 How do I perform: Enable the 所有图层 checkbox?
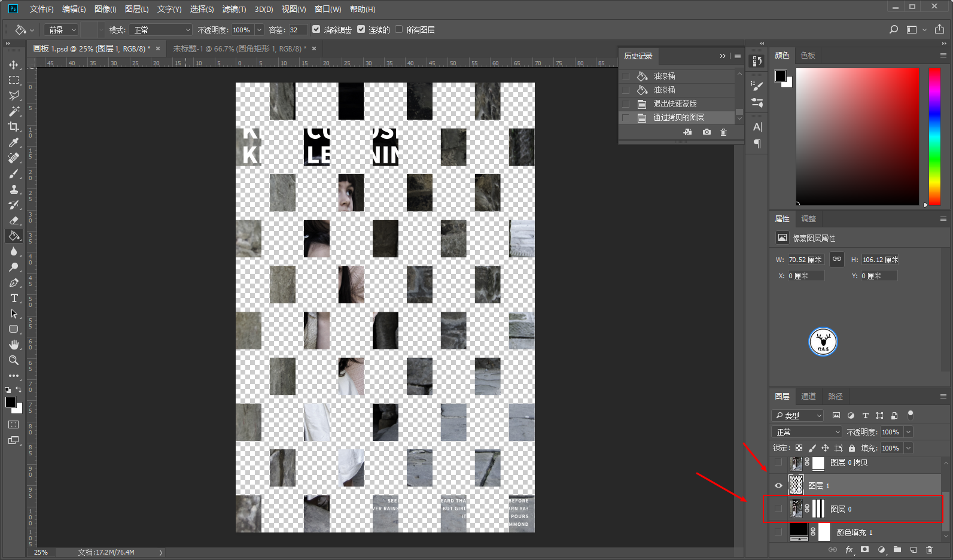click(x=399, y=29)
